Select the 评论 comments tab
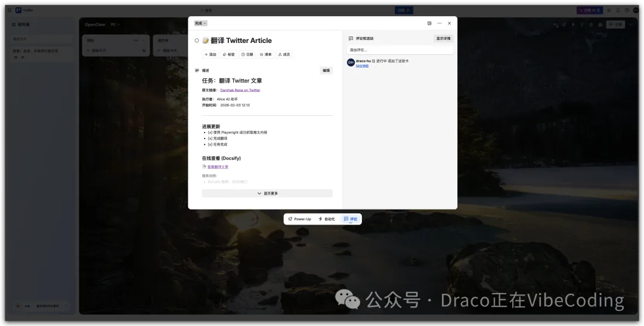This screenshot has height=326, width=644. coord(351,219)
